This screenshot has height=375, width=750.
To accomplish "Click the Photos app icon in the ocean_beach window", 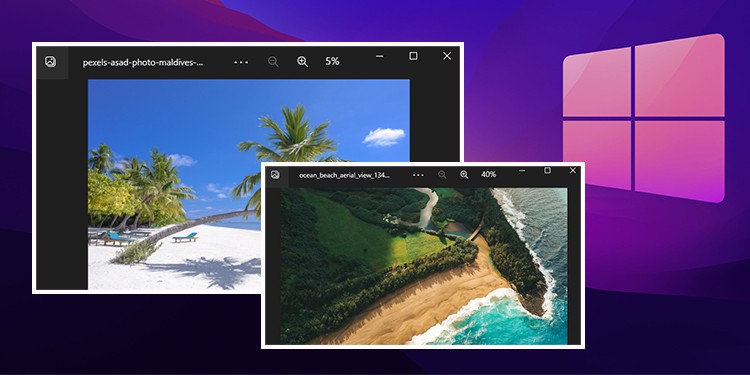I will [x=275, y=175].
